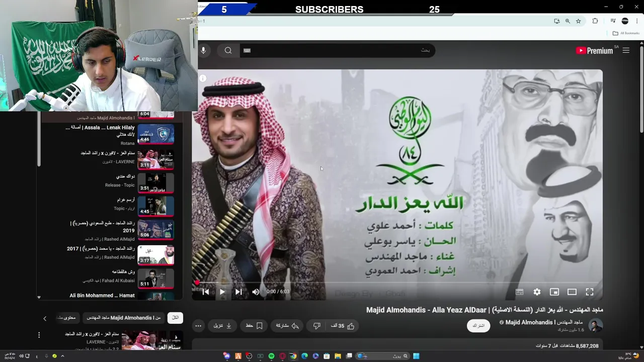644x362 pixels.
Task: Open options for recommended سنام العز video
Action: coord(39,335)
